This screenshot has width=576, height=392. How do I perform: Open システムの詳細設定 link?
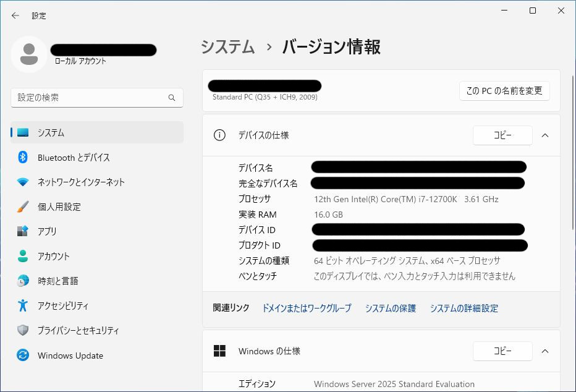click(464, 308)
